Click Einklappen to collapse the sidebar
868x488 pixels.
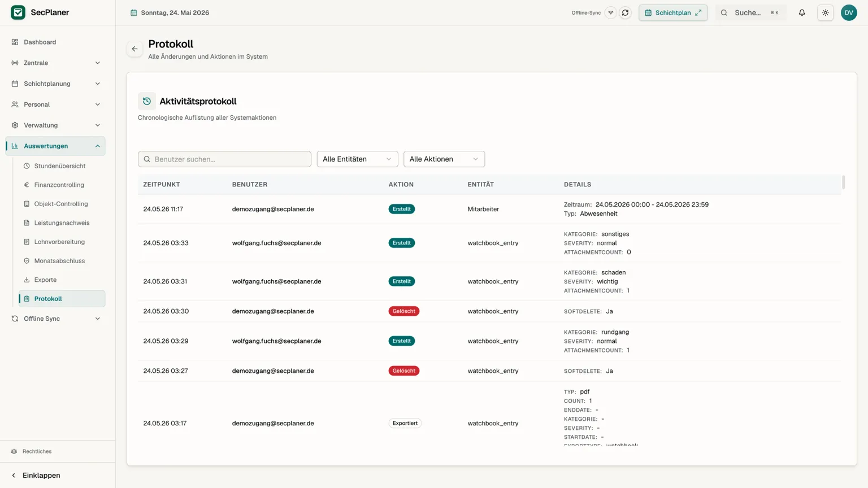[x=41, y=476]
